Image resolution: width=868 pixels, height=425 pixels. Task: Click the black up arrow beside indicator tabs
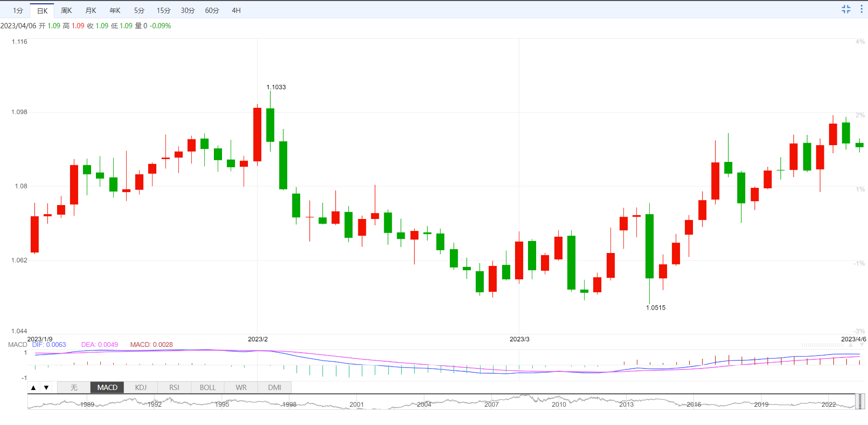(34, 388)
